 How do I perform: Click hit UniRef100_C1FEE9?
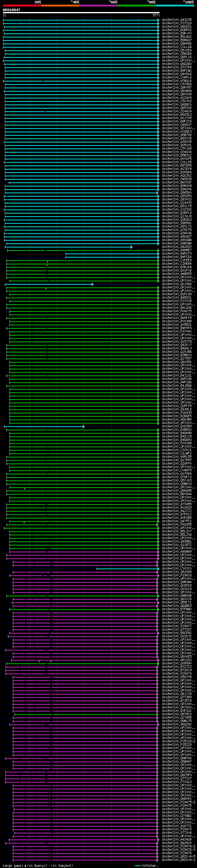click(177, 260)
